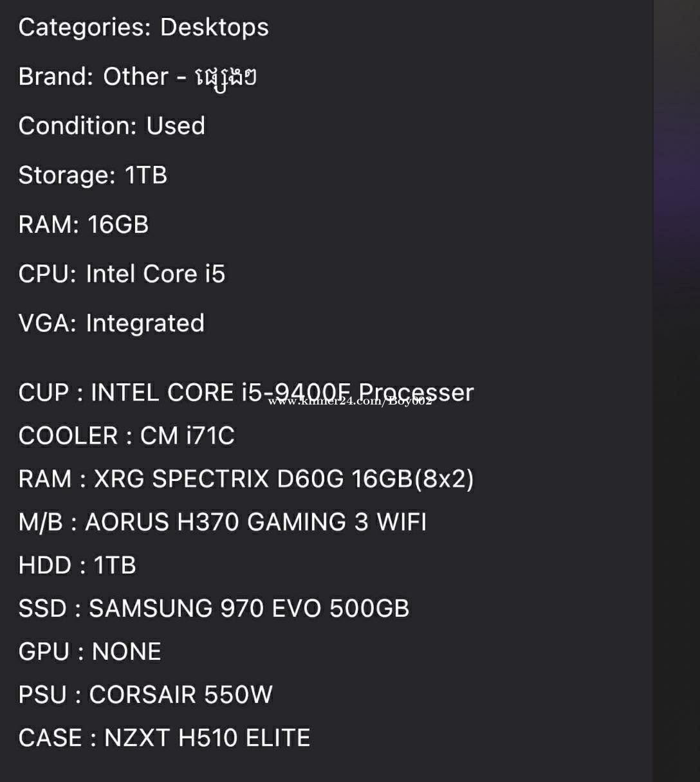Select the "Condition: Used" line
The image size is (700, 782).
pos(111,126)
